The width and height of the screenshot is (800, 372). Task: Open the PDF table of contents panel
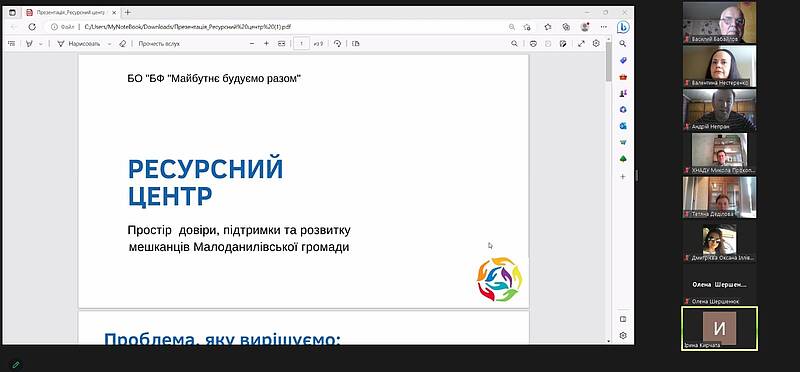coord(12,44)
